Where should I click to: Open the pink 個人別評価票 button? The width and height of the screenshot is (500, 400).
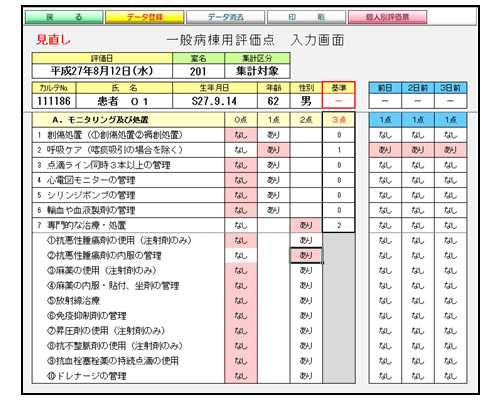click(x=387, y=17)
